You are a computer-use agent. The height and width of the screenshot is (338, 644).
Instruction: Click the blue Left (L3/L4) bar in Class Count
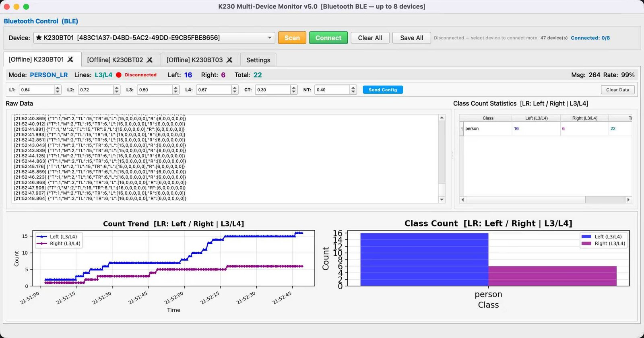click(424, 260)
